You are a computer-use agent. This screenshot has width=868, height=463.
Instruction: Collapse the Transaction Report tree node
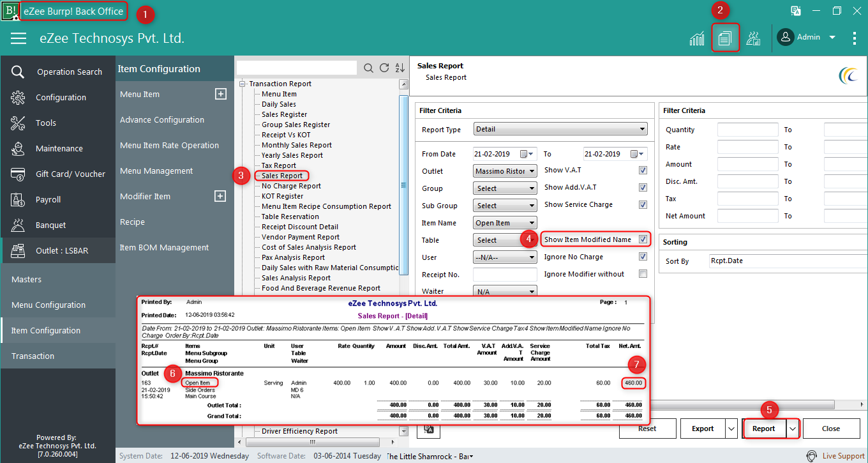tap(243, 84)
